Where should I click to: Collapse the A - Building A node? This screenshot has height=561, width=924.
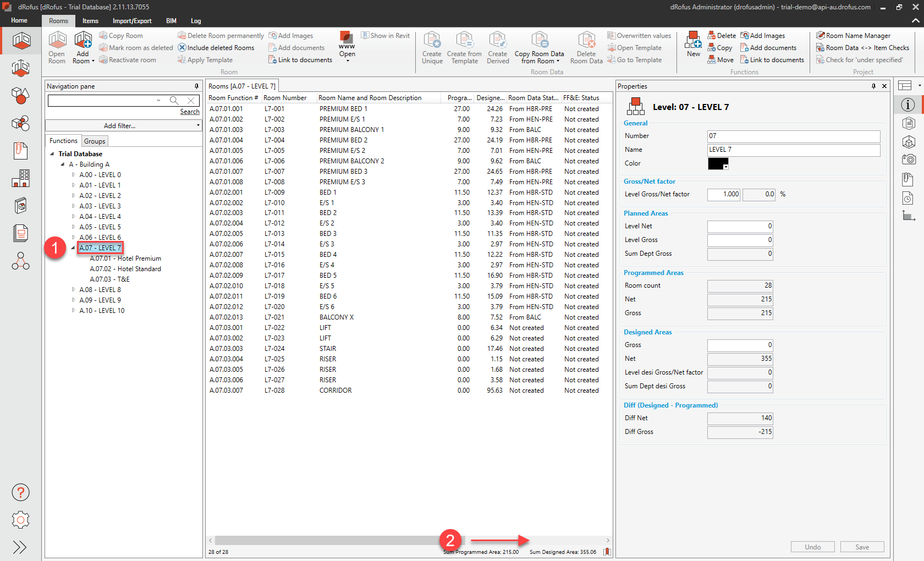(x=63, y=164)
